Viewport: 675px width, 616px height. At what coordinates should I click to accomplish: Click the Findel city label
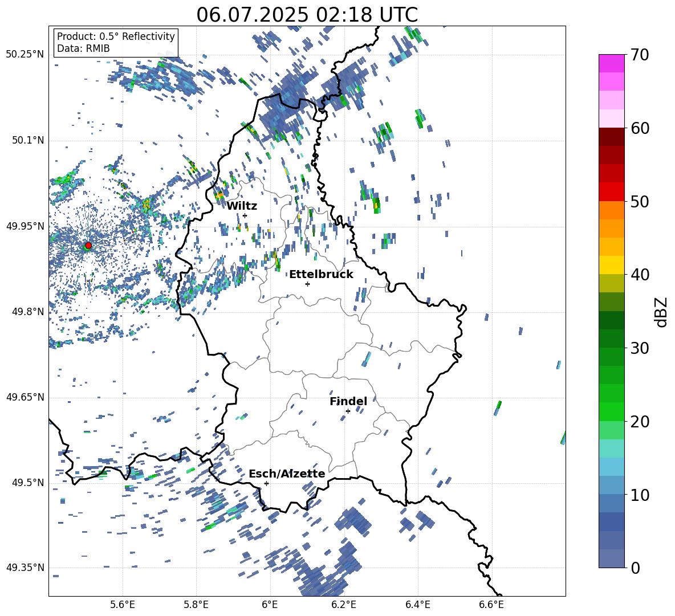click(x=348, y=401)
